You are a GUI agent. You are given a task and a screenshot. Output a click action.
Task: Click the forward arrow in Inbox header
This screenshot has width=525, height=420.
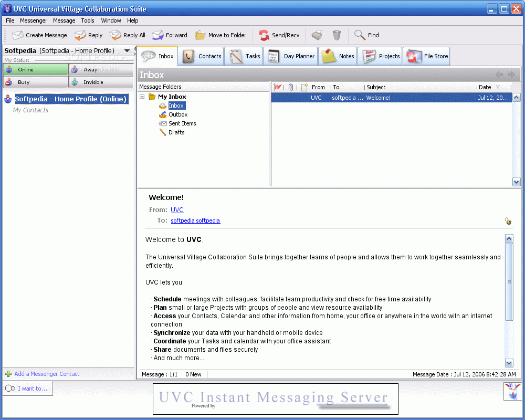tap(511, 75)
